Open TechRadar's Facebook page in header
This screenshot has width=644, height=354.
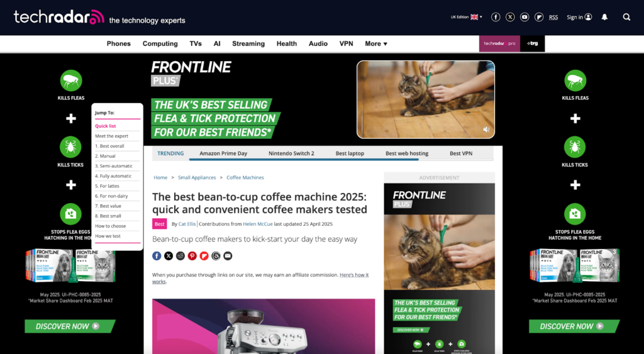pyautogui.click(x=496, y=17)
